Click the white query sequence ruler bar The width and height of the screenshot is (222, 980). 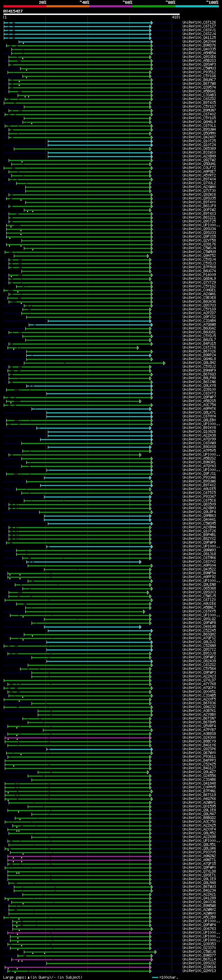click(x=92, y=15)
